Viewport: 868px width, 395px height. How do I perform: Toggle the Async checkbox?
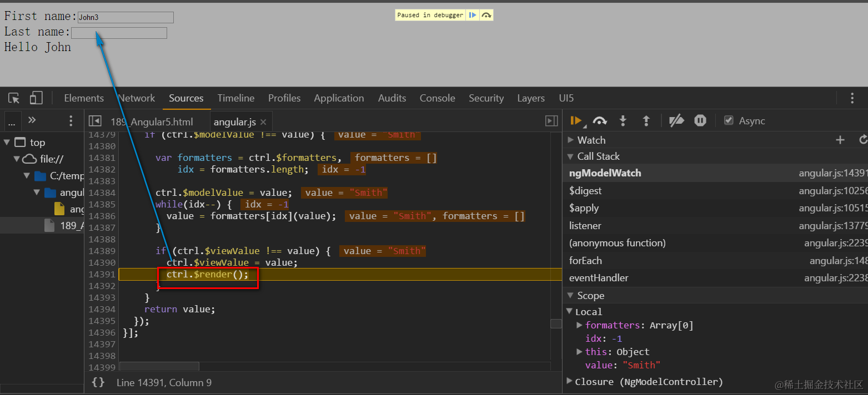(729, 120)
